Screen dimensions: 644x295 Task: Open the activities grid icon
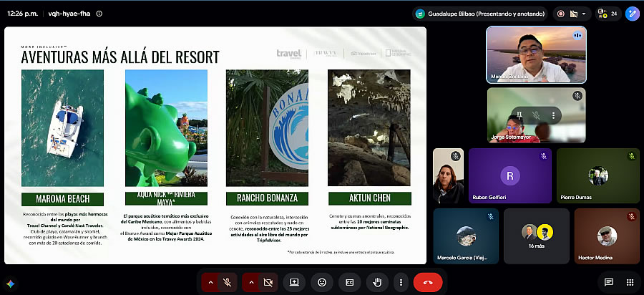click(630, 282)
